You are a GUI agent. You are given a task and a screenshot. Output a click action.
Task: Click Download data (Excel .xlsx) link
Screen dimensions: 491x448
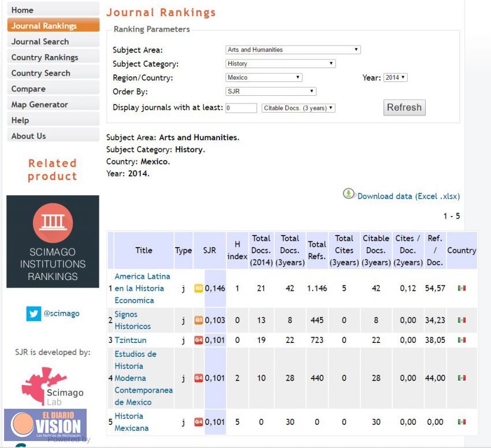point(408,196)
